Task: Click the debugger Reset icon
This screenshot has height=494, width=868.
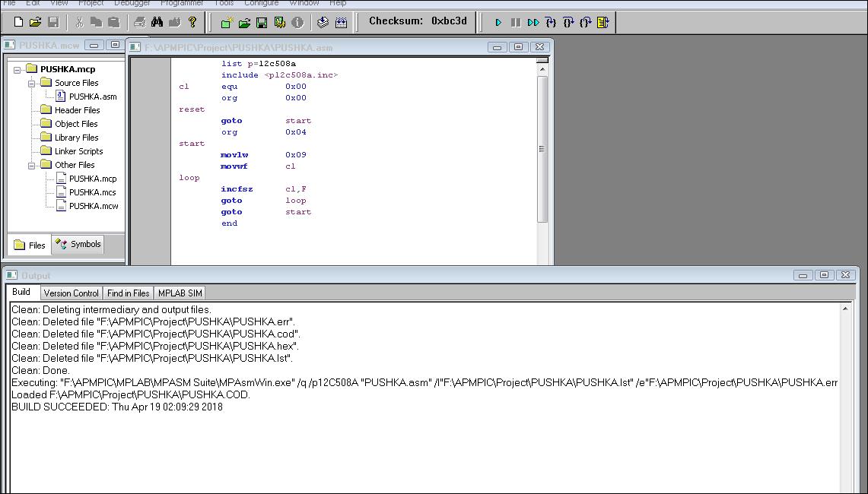Action: pyautogui.click(x=603, y=23)
